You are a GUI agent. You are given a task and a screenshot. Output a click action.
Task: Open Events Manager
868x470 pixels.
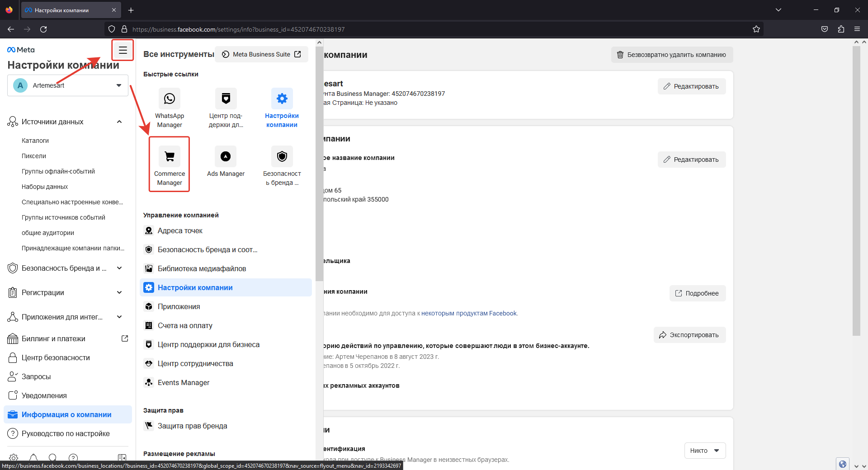pos(226,382)
